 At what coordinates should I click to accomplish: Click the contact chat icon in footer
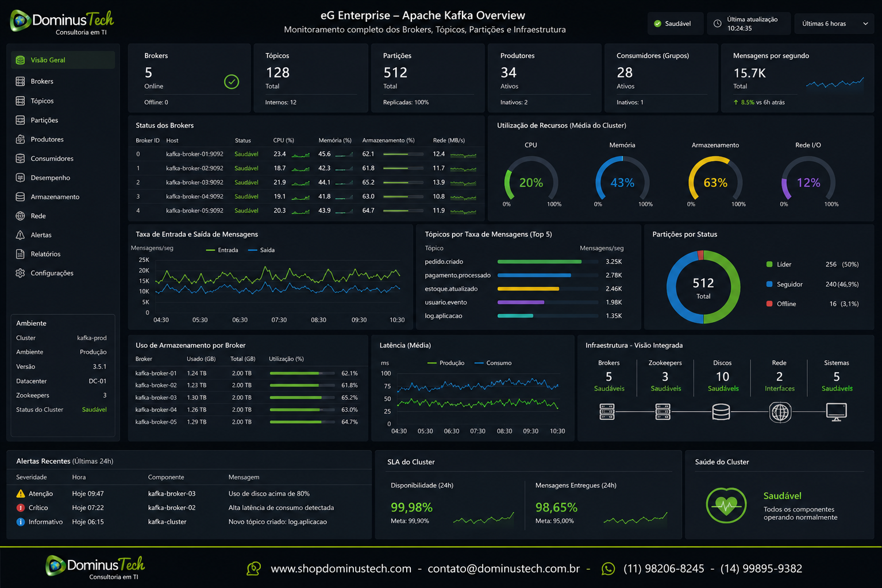(x=253, y=568)
